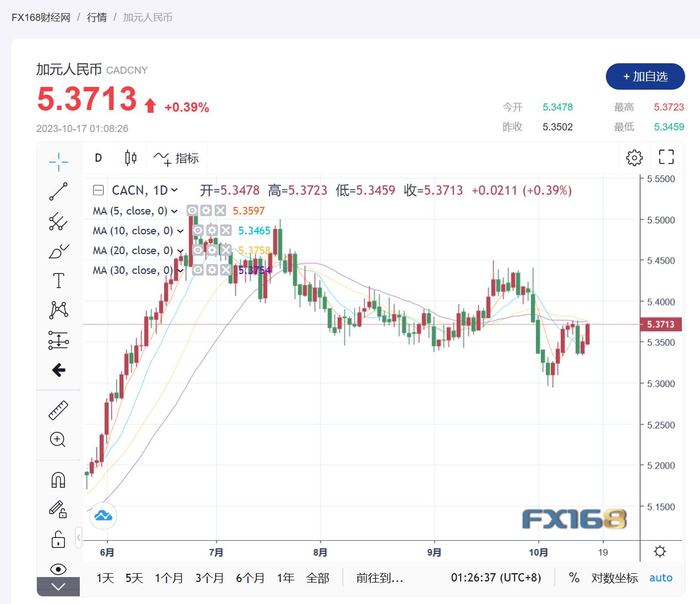Enable the magnet snap tool
This screenshot has height=604, width=700.
click(x=58, y=480)
